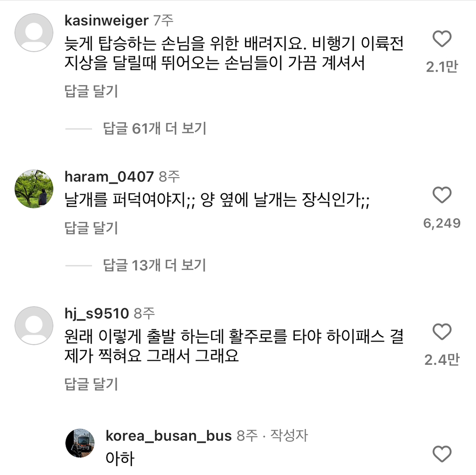
Task: View the 6,249 likes on haram_0407's comment
Action: 442,223
